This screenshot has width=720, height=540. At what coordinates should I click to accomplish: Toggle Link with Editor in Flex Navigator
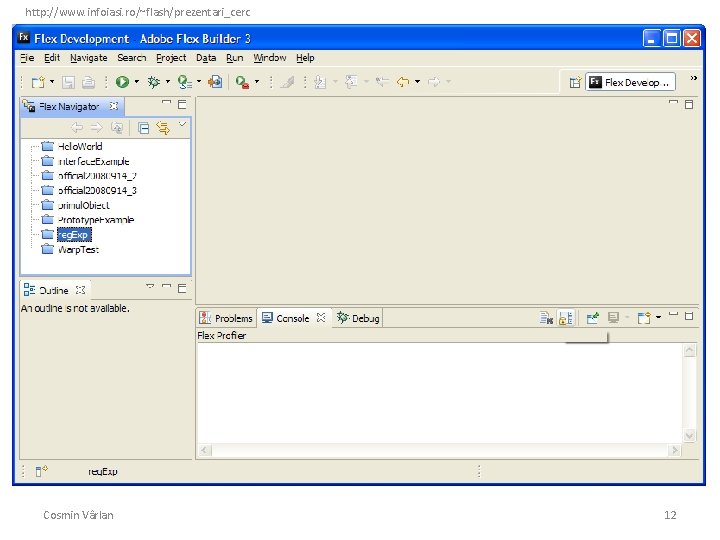point(163,128)
